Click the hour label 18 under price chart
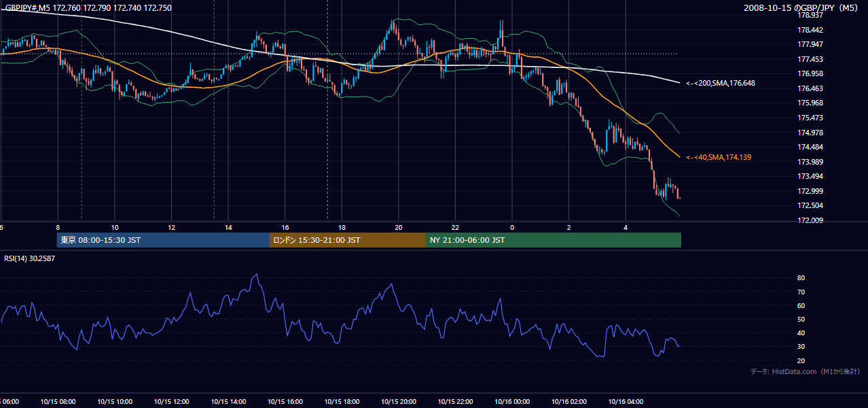The width and height of the screenshot is (868, 408). tap(342, 228)
